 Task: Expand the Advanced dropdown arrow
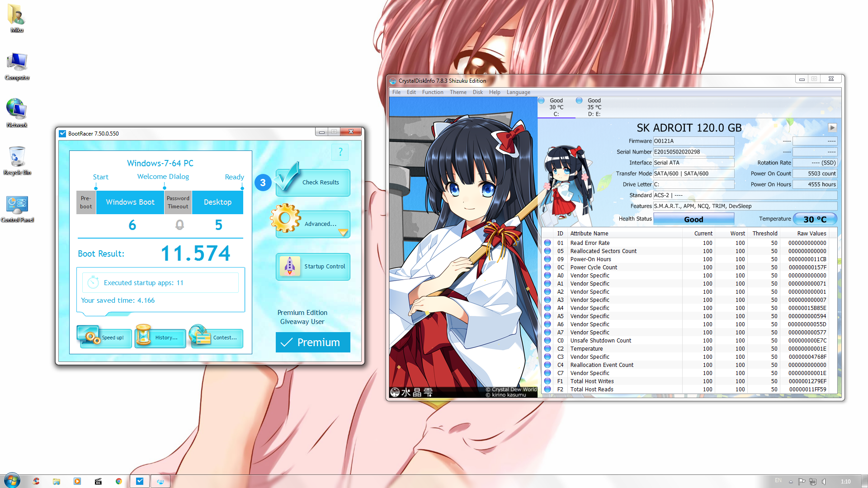(343, 233)
